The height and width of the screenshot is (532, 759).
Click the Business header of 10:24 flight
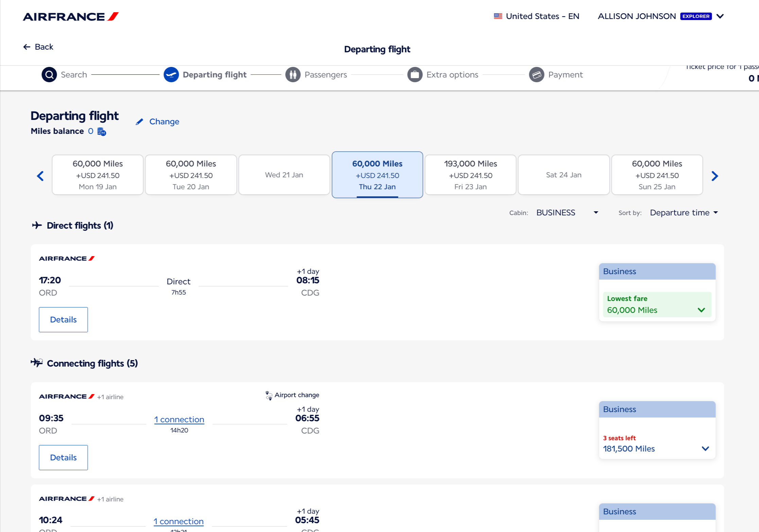click(x=657, y=512)
